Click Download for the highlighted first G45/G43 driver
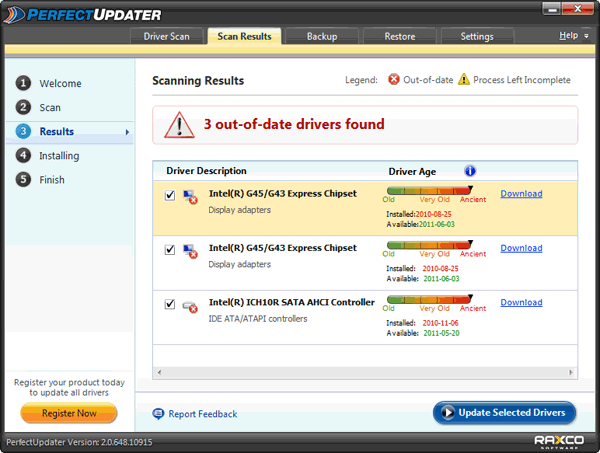The height and width of the screenshot is (453, 600). coord(521,194)
